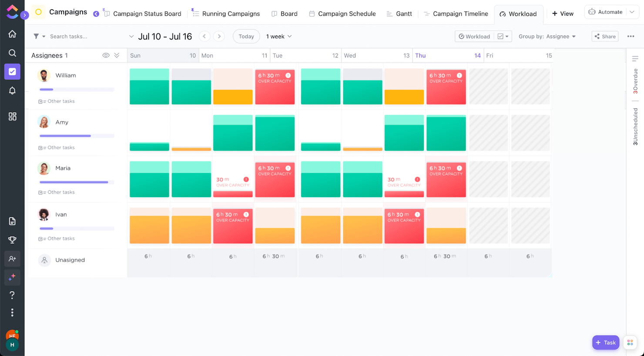Open the AI sparkle icon
Image resolution: width=644 pixels, height=356 pixels.
(12, 277)
